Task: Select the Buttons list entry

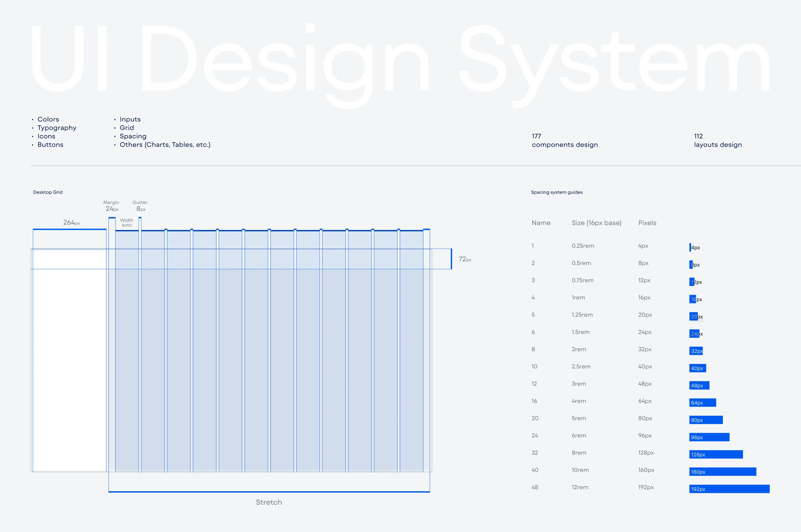Action: point(50,145)
